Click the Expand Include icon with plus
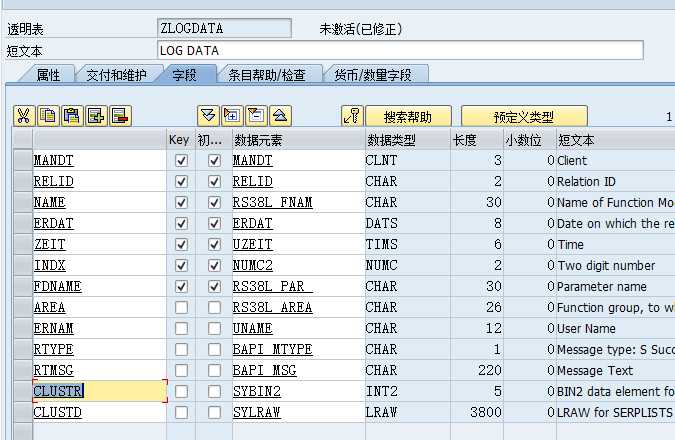 pos(232,116)
